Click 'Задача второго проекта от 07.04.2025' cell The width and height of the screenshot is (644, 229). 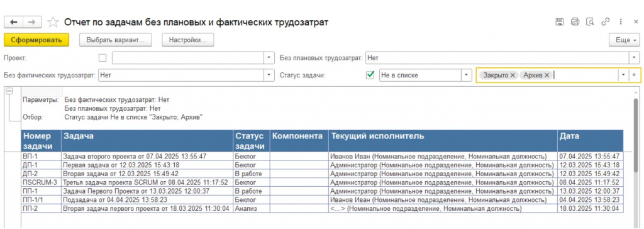147,156
